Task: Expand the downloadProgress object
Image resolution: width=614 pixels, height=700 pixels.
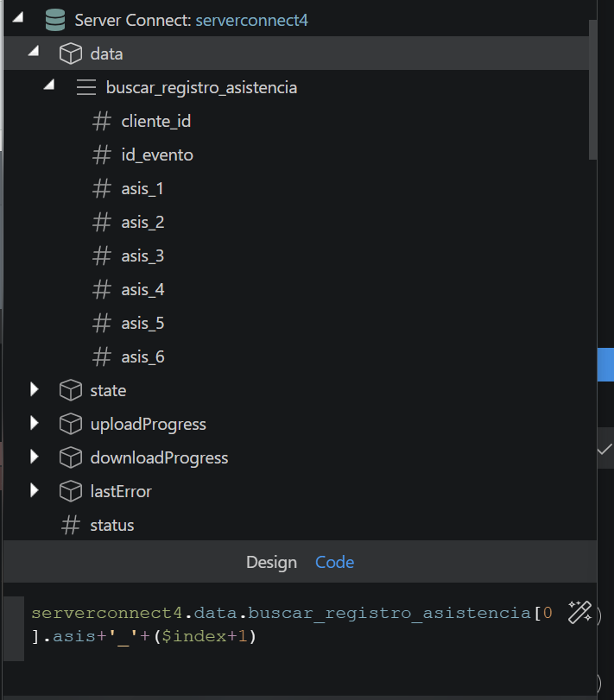Action: 35,457
